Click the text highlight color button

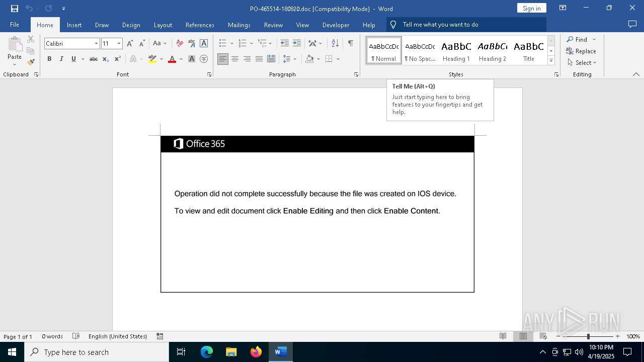(152, 59)
